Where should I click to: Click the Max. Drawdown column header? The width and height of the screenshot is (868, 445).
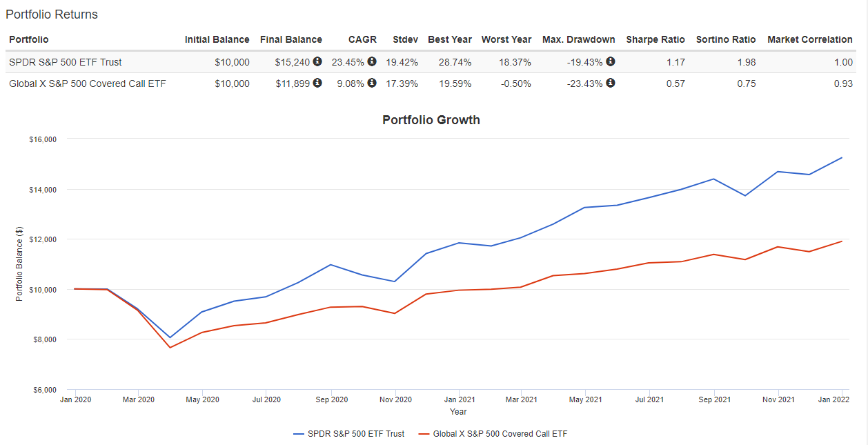click(x=579, y=39)
